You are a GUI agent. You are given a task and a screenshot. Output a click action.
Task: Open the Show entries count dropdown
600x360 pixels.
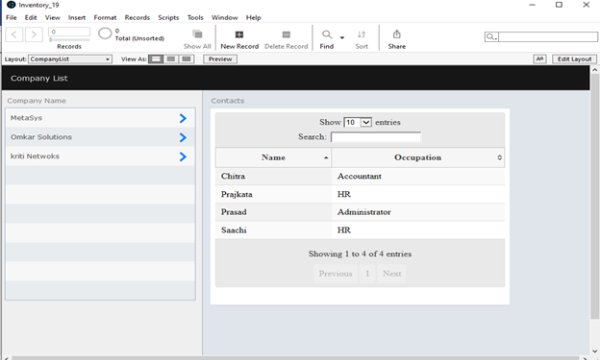357,122
